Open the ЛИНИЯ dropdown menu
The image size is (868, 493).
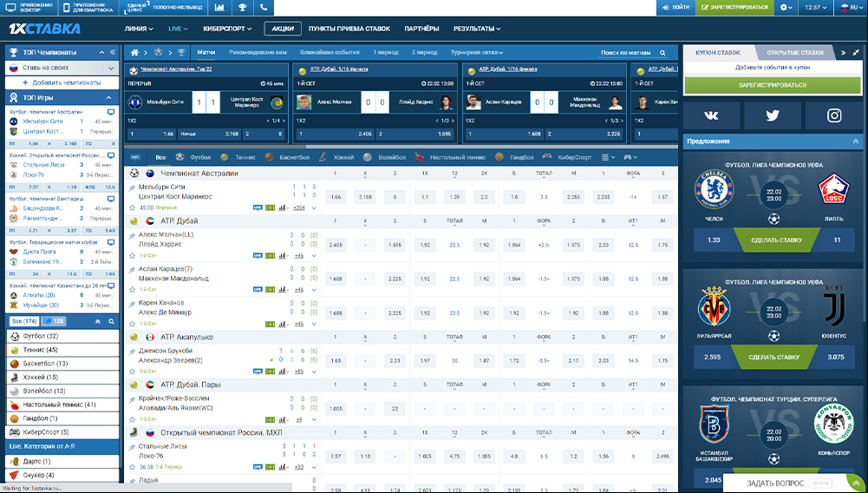[139, 29]
